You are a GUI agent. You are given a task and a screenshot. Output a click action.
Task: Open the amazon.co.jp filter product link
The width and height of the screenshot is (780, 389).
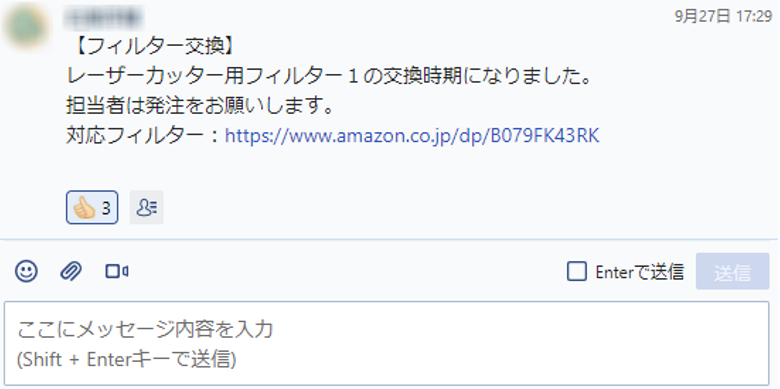(412, 135)
